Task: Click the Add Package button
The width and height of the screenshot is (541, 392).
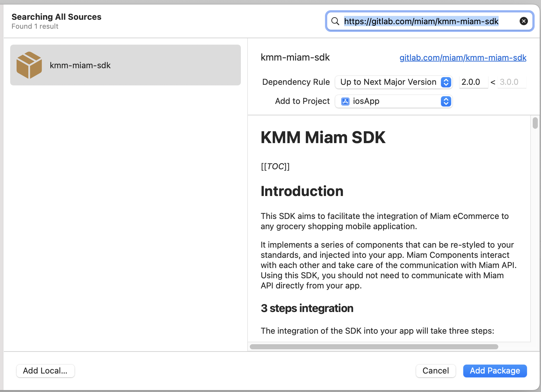Action: (495, 371)
